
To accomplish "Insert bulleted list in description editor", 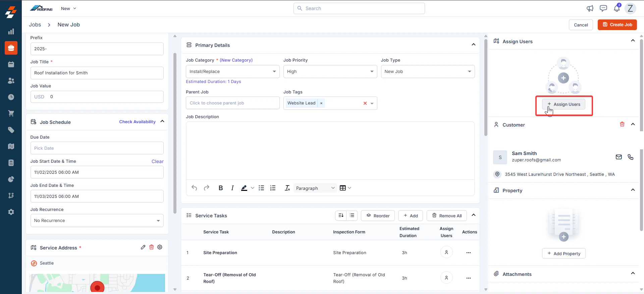I will point(261,188).
